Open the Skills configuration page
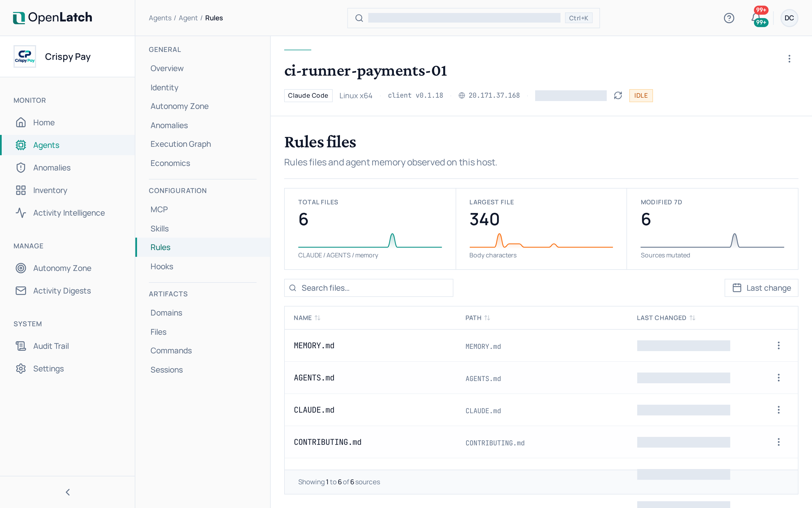812x508 pixels. tap(203, 229)
